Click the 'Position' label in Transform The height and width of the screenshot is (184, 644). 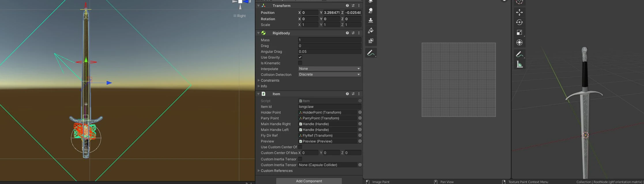click(268, 12)
